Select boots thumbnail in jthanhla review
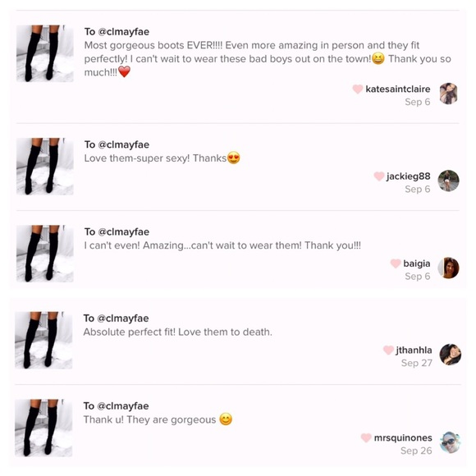This screenshot has height=476, width=476. tap(43, 341)
